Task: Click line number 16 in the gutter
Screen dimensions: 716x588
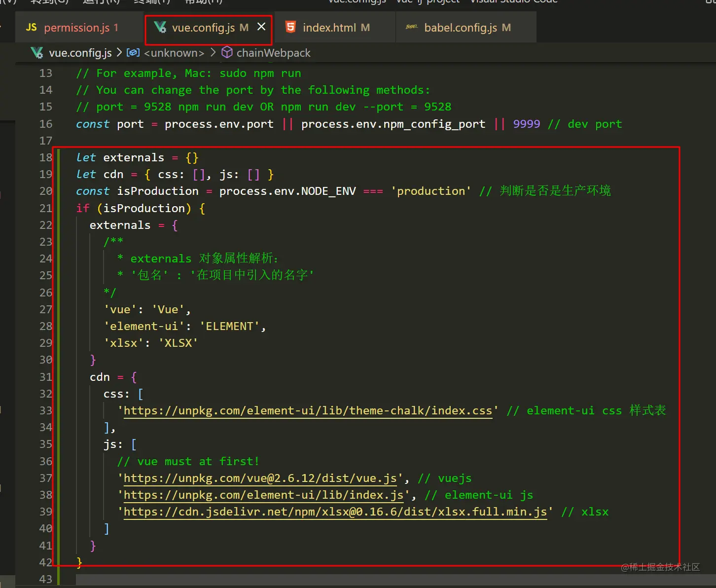Action: [45, 124]
